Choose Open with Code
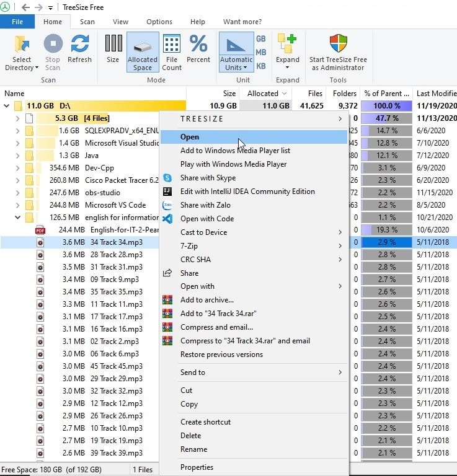The width and height of the screenshot is (457, 476). 254,219
